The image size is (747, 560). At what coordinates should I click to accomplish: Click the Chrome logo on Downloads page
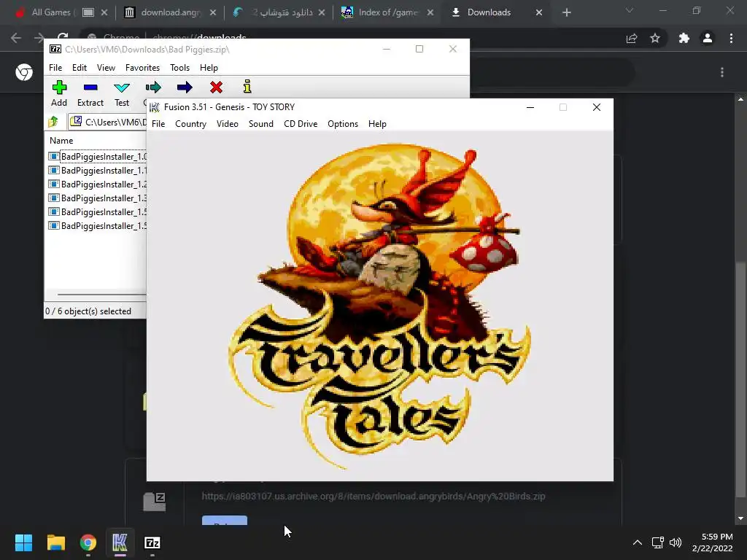coord(24,72)
